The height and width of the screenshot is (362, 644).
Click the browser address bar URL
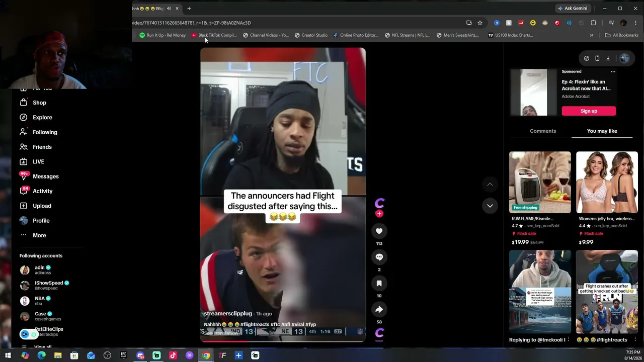pyautogui.click(x=192, y=23)
